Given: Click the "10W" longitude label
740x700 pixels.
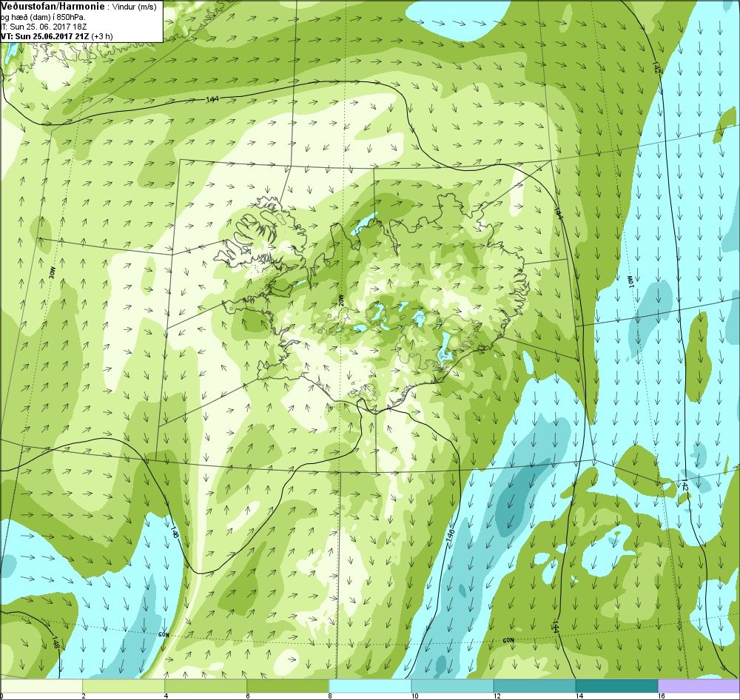Looking at the screenshot, I should click(x=629, y=280).
